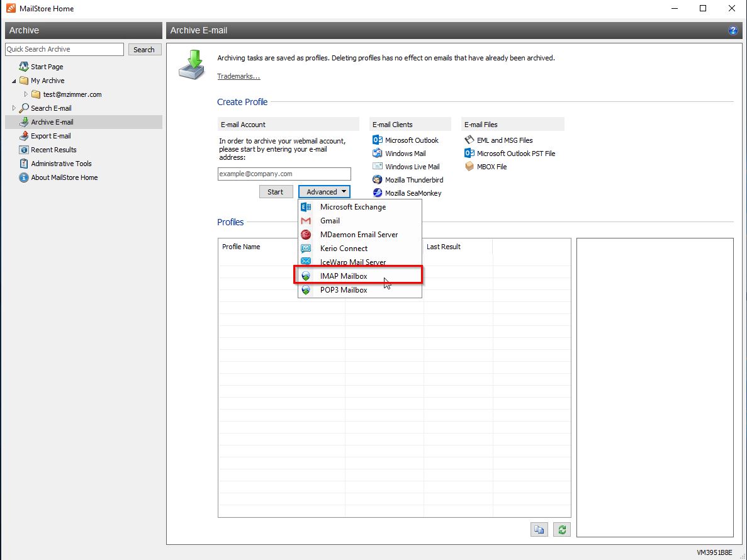Image resolution: width=747 pixels, height=560 pixels.
Task: Open the Trademarks link
Action: [x=239, y=76]
